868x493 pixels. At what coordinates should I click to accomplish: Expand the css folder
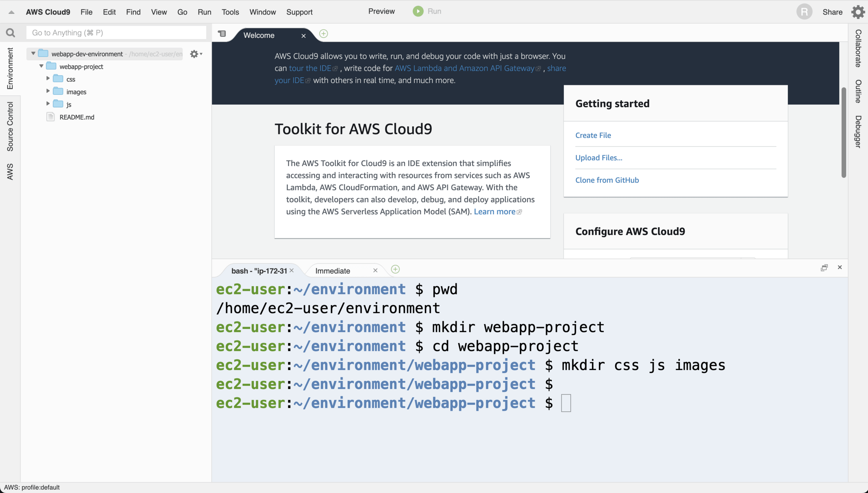coord(48,79)
